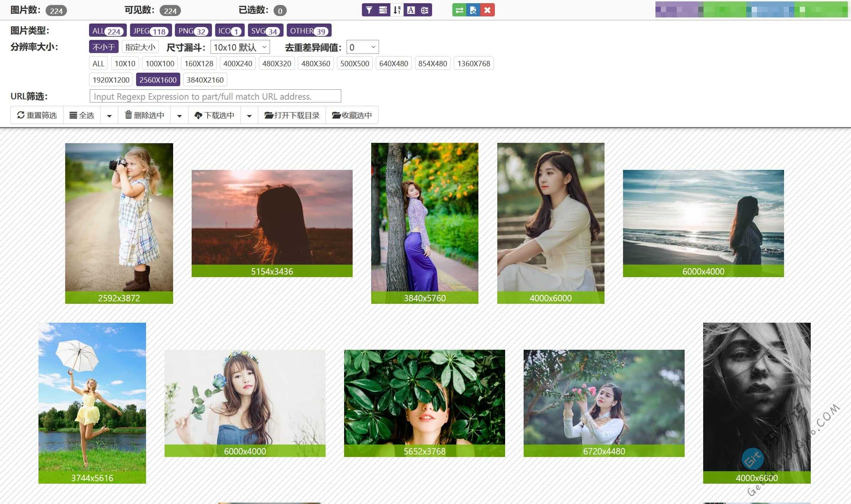Click the funnel filter icon
This screenshot has height=504, width=851.
369,10
